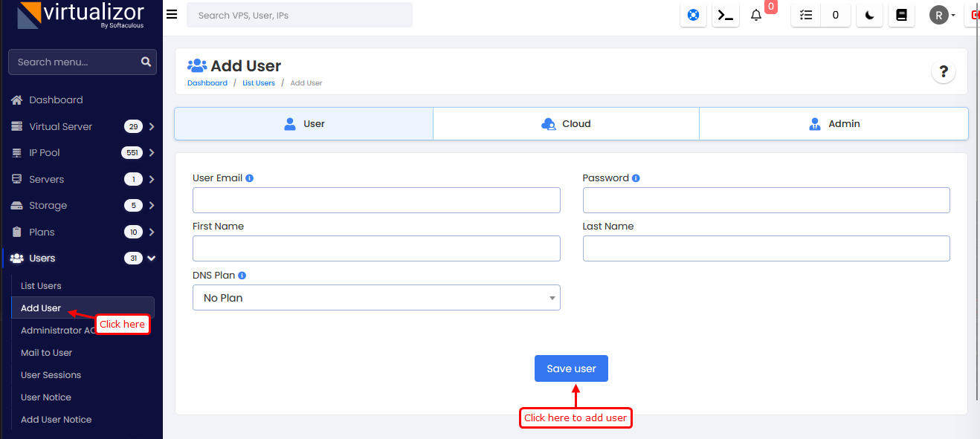980x439 pixels.
Task: Open the terminal console icon in top bar
Action: coord(726,15)
